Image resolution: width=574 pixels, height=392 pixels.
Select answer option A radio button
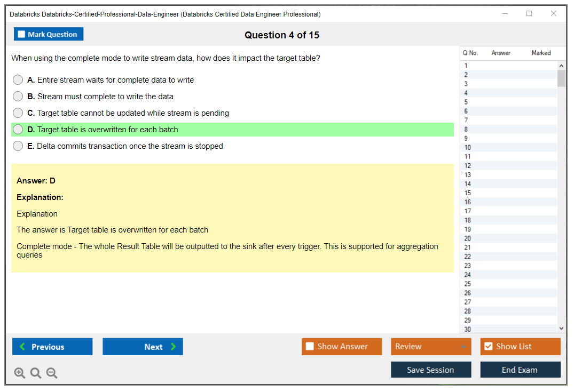click(18, 80)
